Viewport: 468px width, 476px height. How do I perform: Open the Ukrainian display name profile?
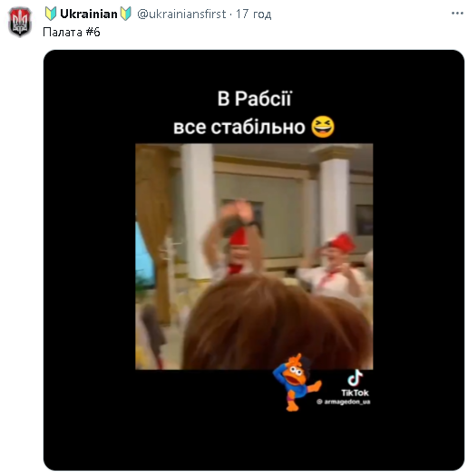pos(89,14)
